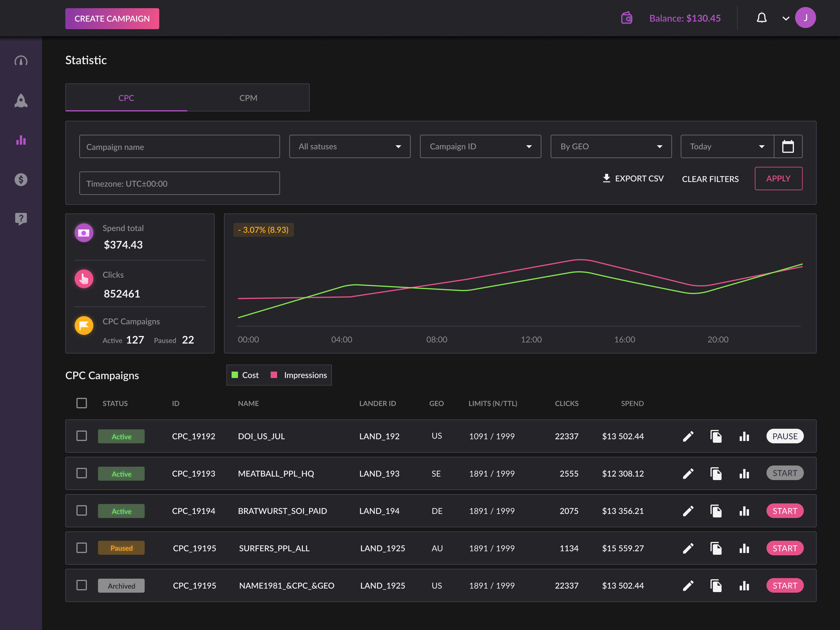
Task: Expand the Today date range dropdown
Action: point(727,147)
